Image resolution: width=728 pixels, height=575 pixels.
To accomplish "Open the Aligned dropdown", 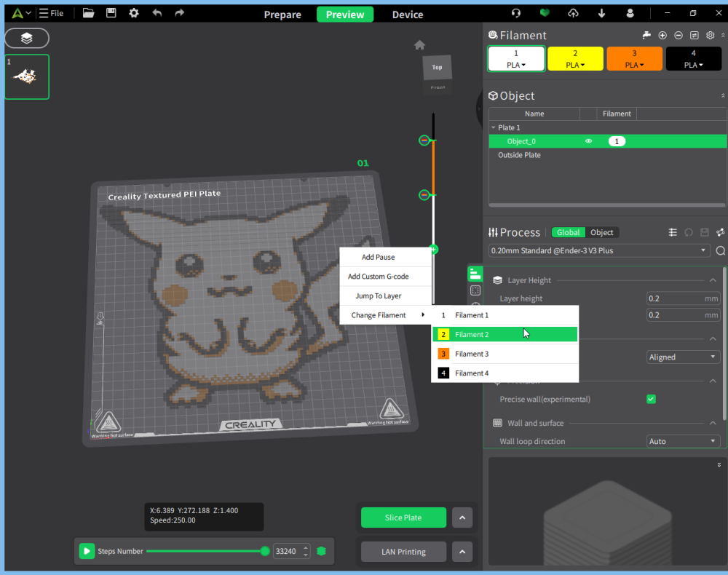I will click(x=683, y=357).
